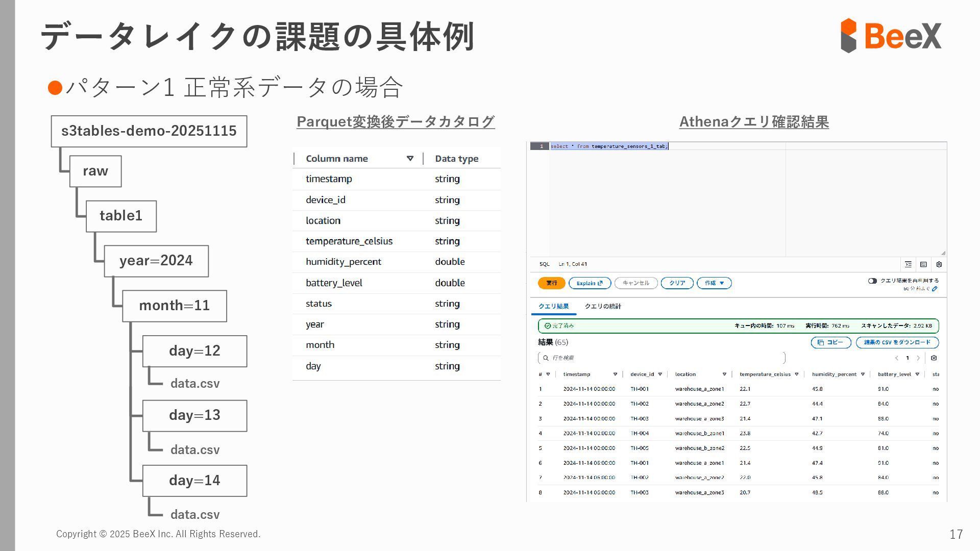Click the Explain button

[590, 283]
